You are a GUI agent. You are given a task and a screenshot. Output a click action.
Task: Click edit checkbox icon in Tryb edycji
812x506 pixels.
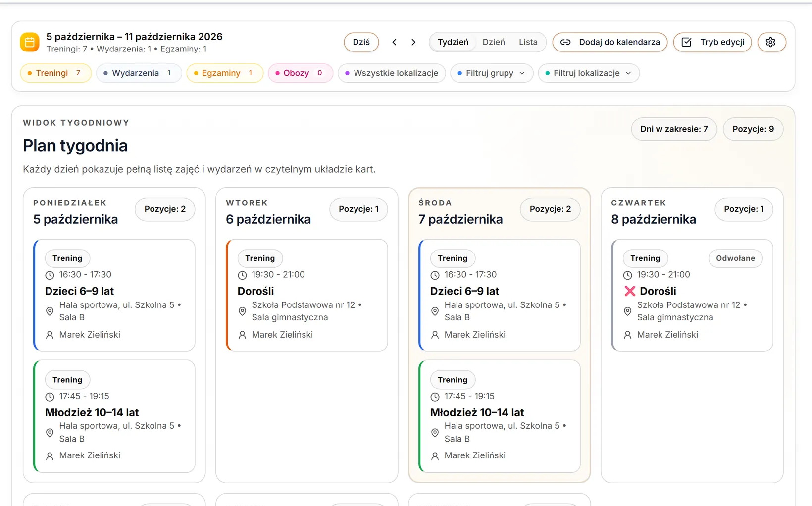[x=686, y=42]
